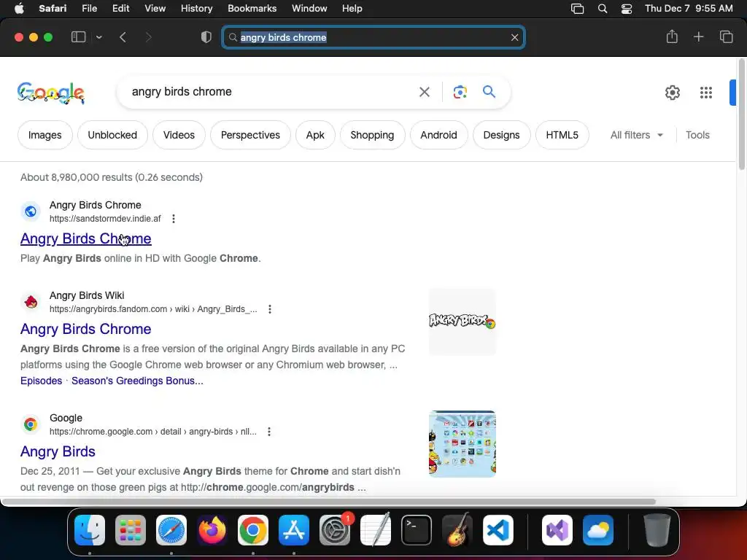Select the Unblocked filter chip
This screenshot has width=747, height=560.
coord(112,135)
